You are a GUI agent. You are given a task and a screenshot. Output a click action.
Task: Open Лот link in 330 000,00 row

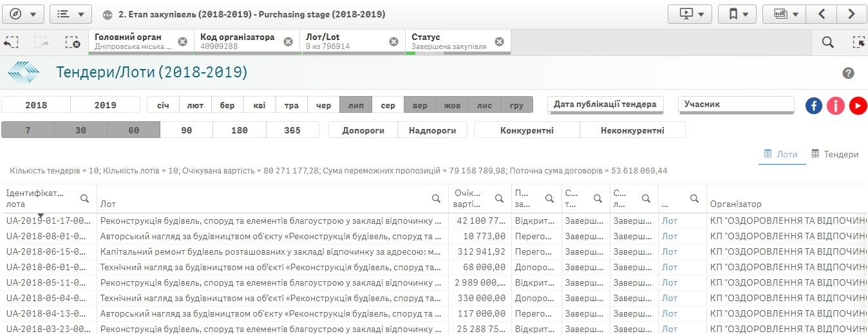pyautogui.click(x=670, y=298)
